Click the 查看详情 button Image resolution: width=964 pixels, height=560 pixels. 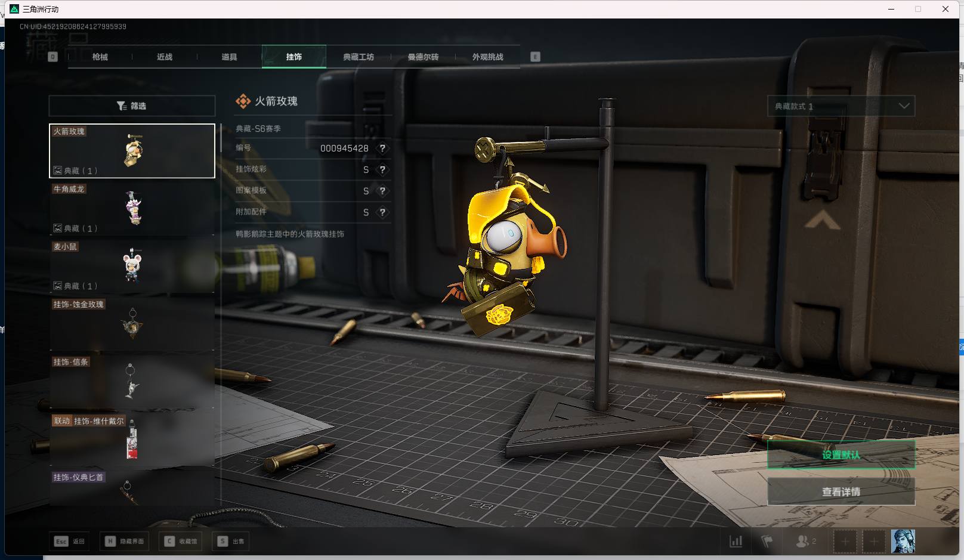click(x=841, y=492)
